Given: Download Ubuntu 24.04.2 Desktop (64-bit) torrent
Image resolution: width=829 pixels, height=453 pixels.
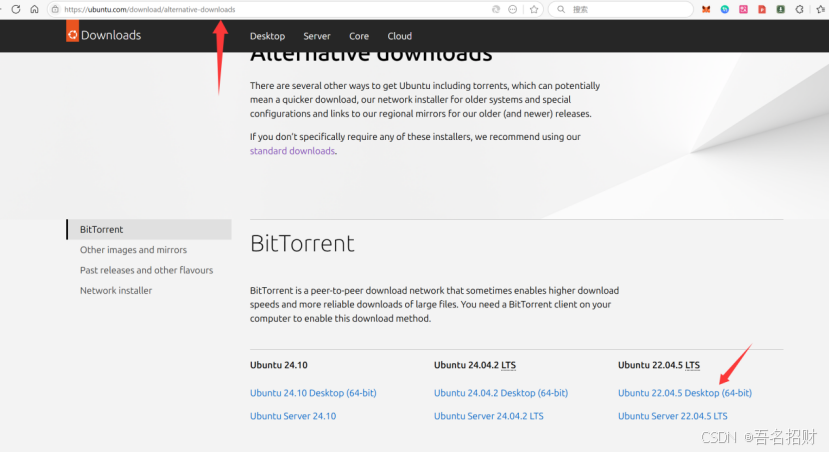Looking at the screenshot, I should (x=501, y=393).
